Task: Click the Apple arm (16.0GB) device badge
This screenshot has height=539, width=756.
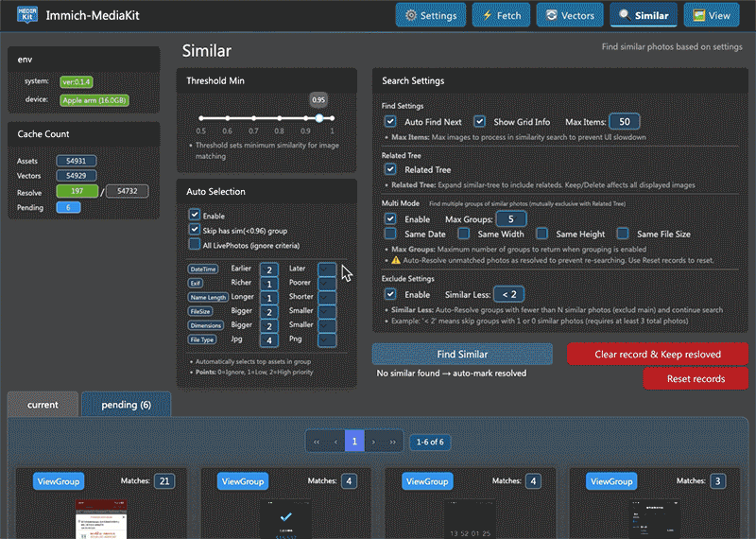Action: click(94, 100)
